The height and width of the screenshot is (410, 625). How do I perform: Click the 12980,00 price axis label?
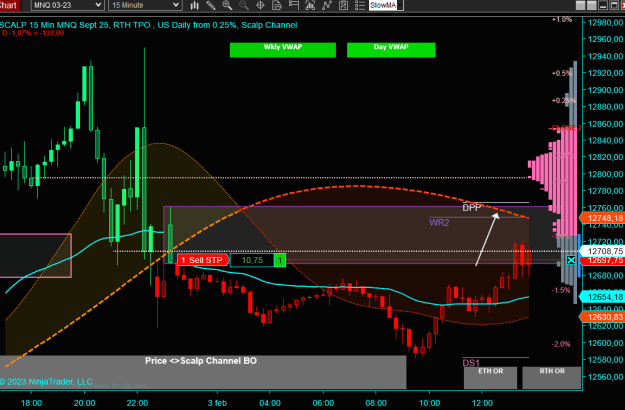605,22
